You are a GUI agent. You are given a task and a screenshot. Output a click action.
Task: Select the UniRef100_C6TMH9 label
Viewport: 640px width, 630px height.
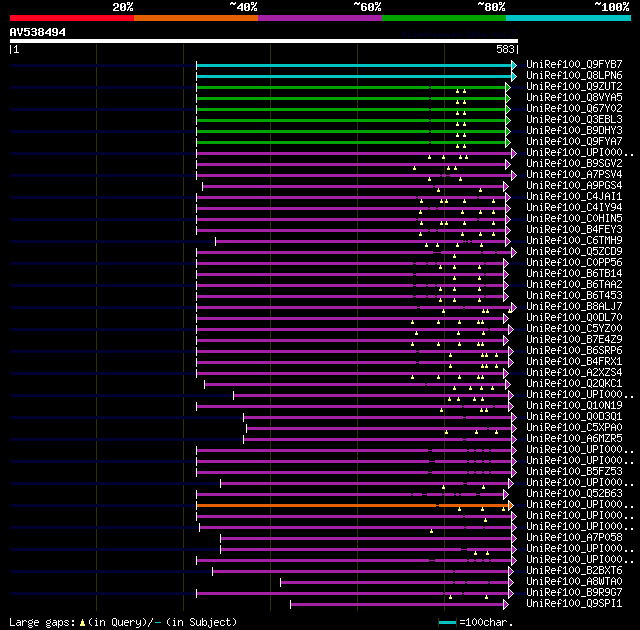[x=574, y=241]
